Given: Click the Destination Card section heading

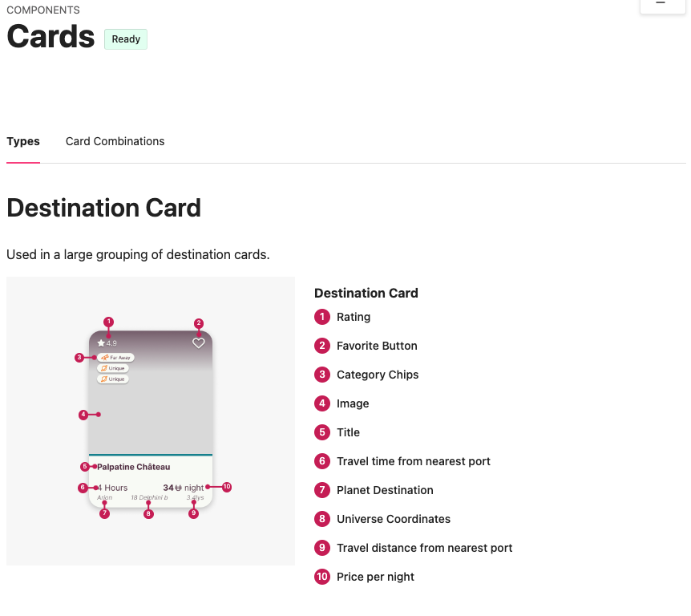Looking at the screenshot, I should pyautogui.click(x=103, y=208).
